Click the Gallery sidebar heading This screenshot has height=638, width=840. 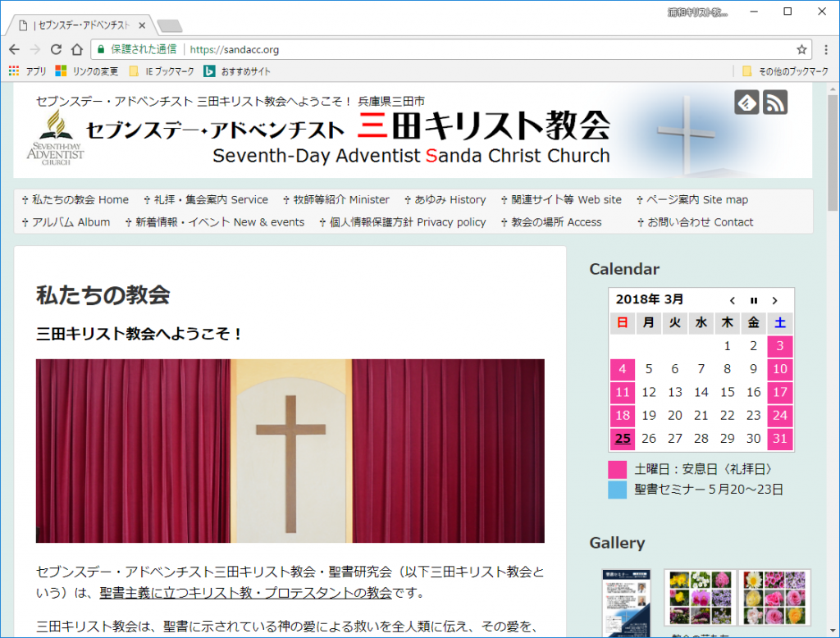point(617,543)
